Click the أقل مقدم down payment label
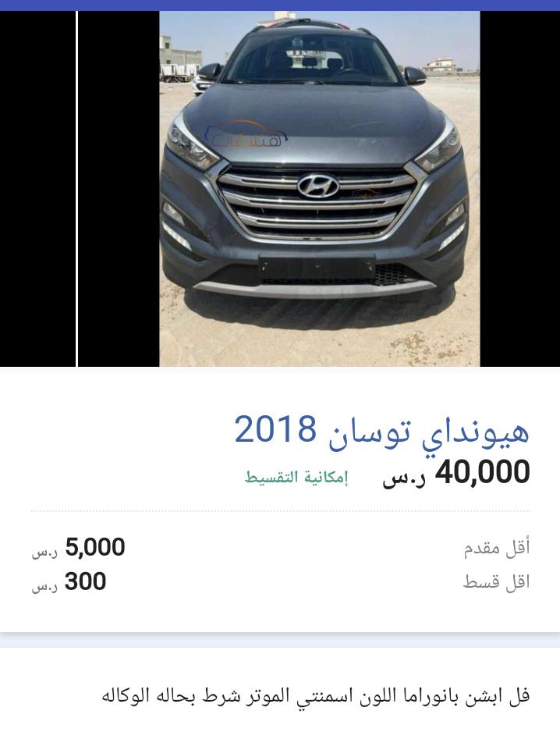Viewport: 560px width, 736px height. coord(497,548)
